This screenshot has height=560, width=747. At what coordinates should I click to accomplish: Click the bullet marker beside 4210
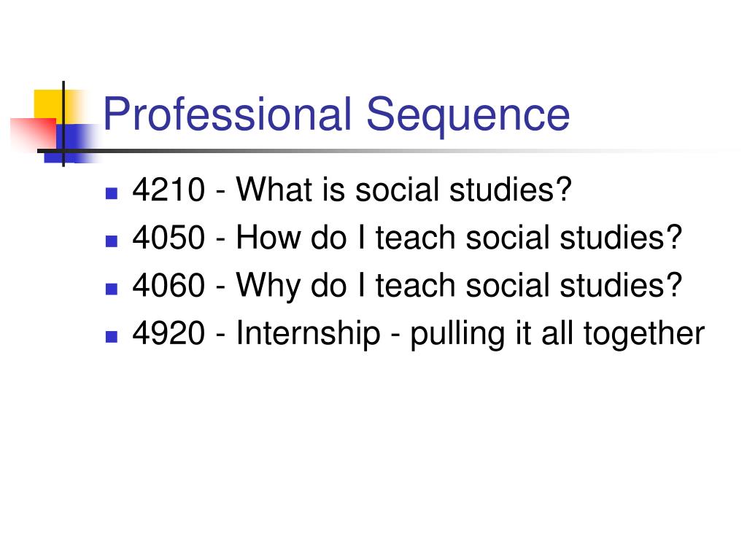(112, 192)
